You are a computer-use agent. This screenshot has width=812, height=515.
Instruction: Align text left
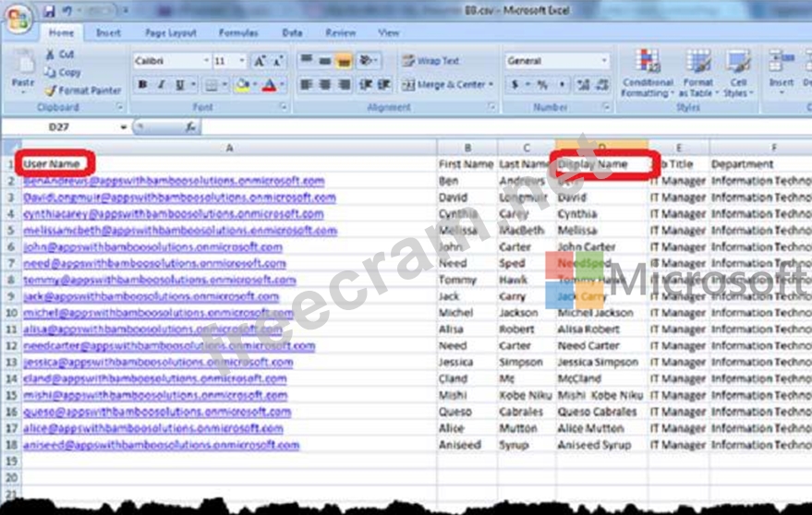click(x=307, y=84)
